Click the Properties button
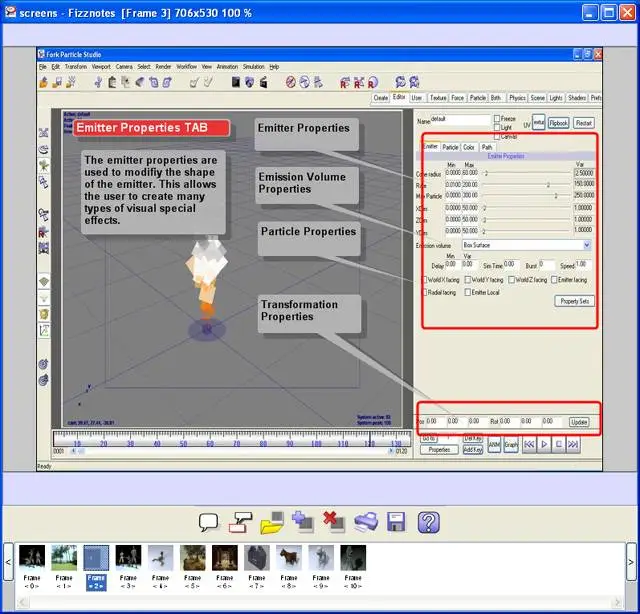This screenshot has width=640, height=614. coord(439,449)
